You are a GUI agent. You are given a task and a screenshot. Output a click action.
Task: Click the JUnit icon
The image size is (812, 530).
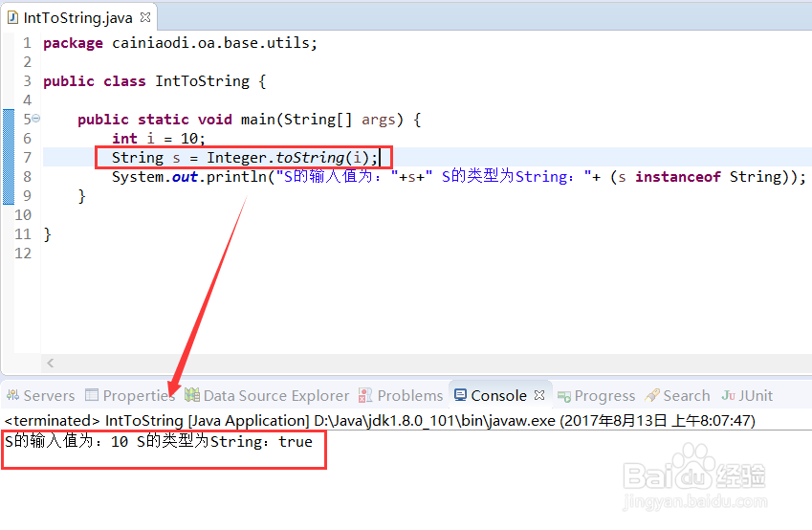click(x=729, y=395)
